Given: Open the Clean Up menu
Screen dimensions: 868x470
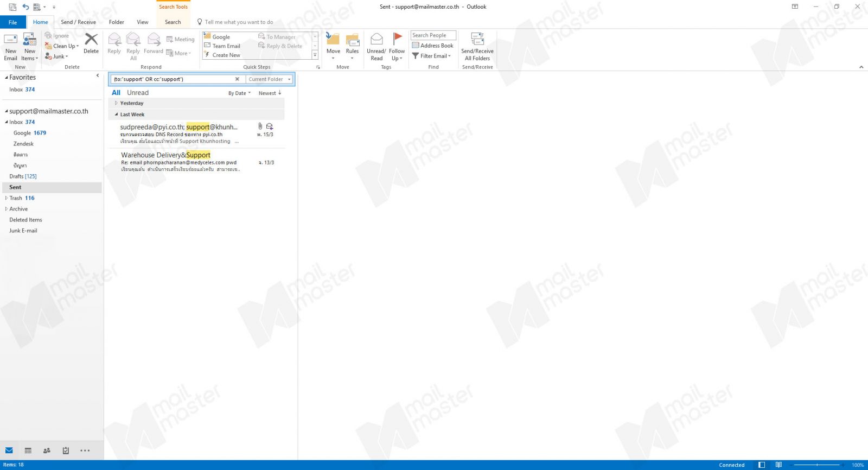Looking at the screenshot, I should coord(62,46).
